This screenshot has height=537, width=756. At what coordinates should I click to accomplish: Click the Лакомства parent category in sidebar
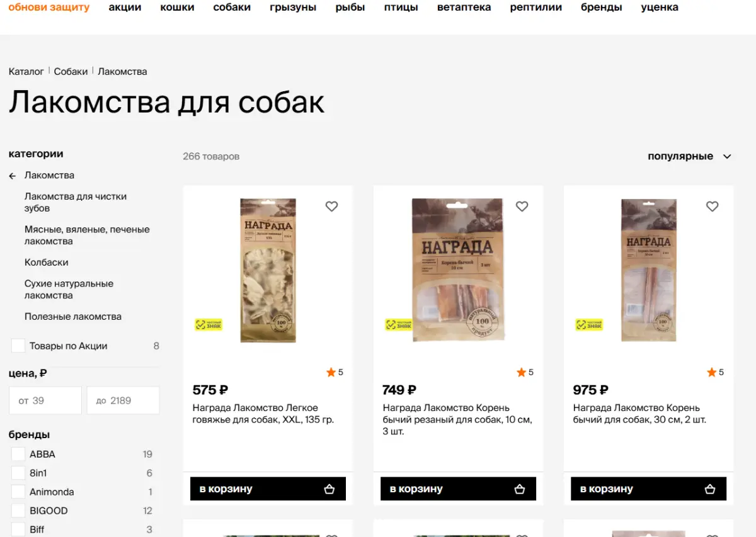click(x=49, y=175)
